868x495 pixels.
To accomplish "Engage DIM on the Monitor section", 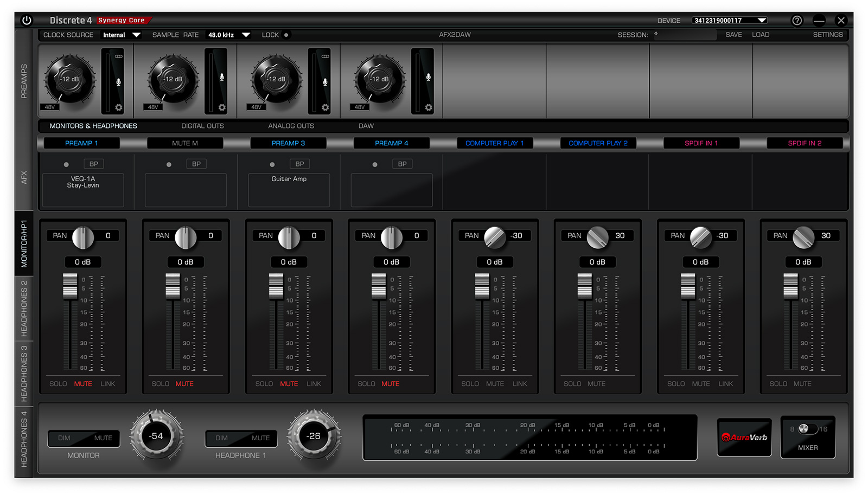I will pyautogui.click(x=64, y=438).
